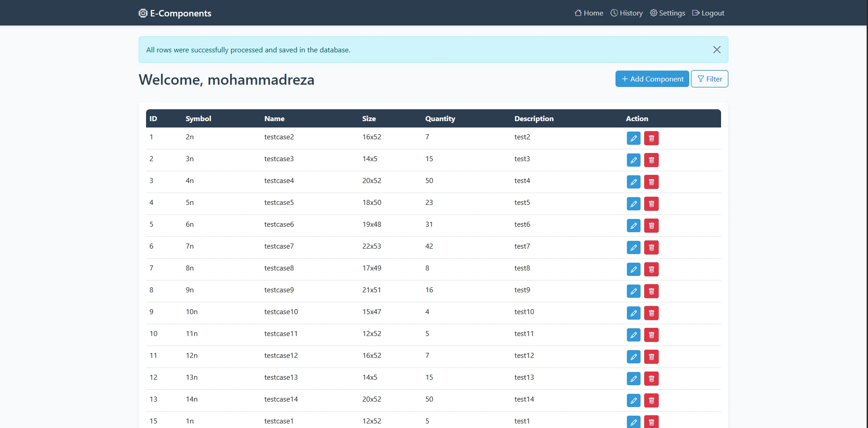Image resolution: width=868 pixels, height=428 pixels.
Task: Edit the testcase5 component row
Action: [633, 204]
